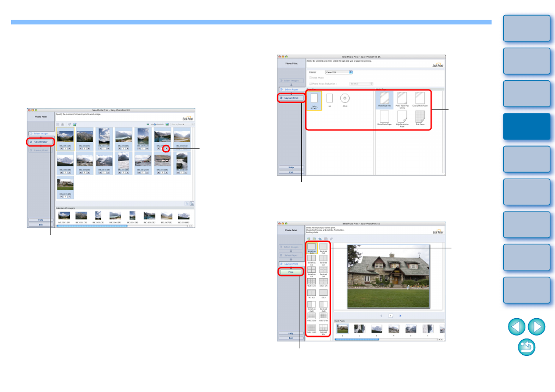
Task: Click previous-page arrow under preview
Action: pyautogui.click(x=381, y=316)
